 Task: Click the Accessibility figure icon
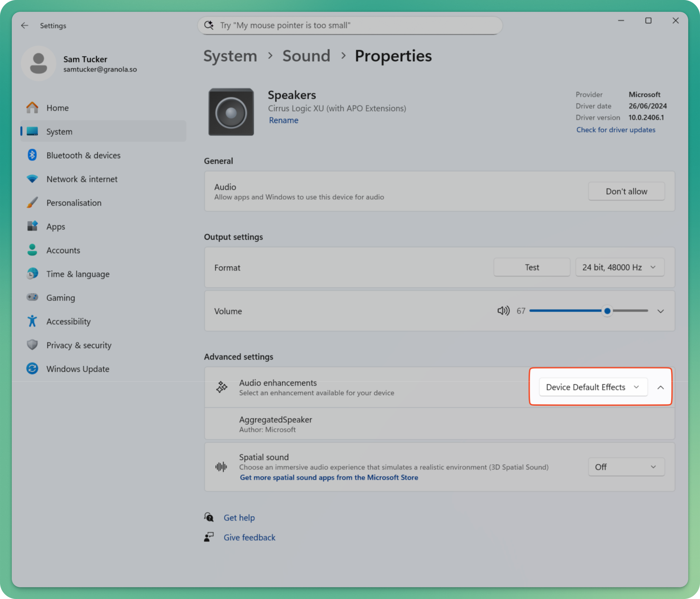coord(32,321)
